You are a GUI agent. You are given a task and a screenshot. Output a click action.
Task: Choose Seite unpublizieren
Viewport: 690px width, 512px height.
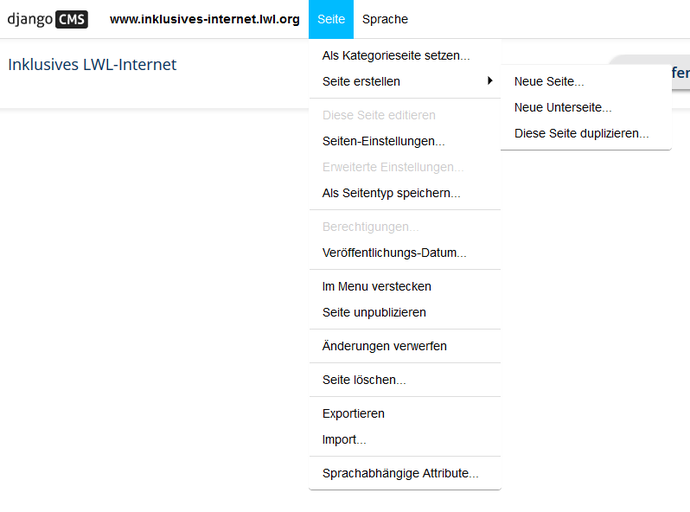(405, 312)
